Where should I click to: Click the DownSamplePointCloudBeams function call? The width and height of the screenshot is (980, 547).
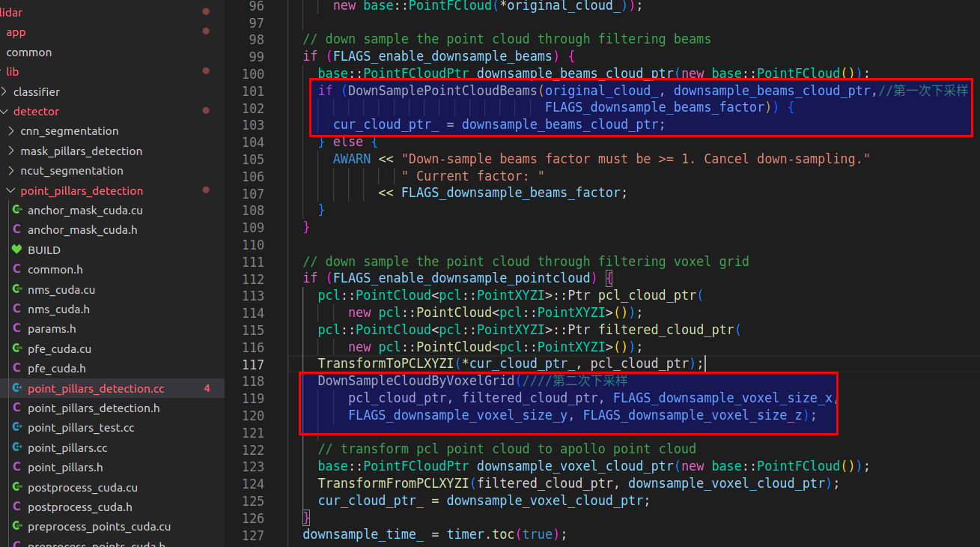point(442,91)
